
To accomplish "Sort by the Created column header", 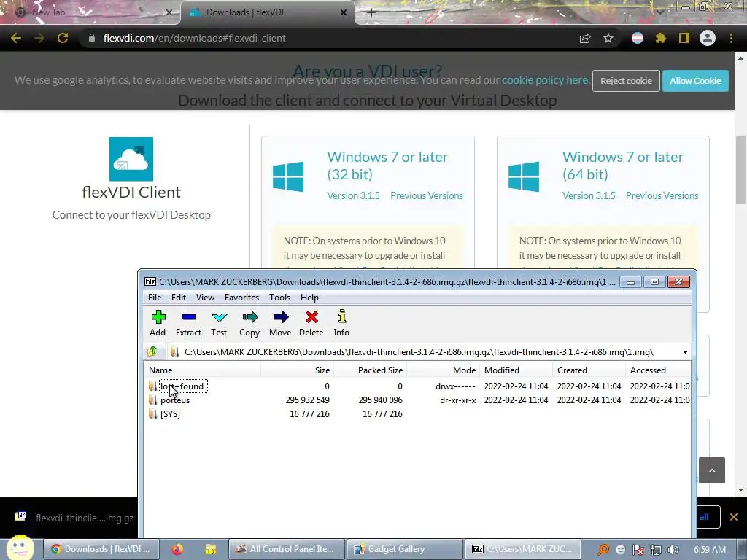I will (589, 370).
